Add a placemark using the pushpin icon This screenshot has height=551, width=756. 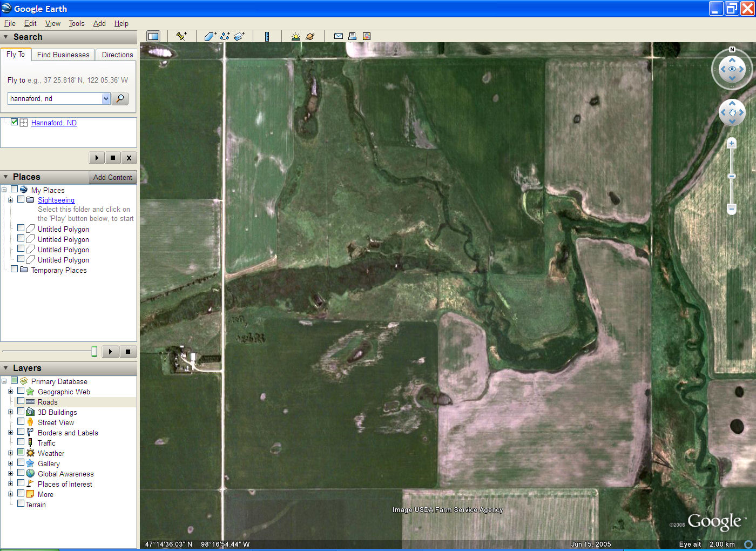coord(181,36)
